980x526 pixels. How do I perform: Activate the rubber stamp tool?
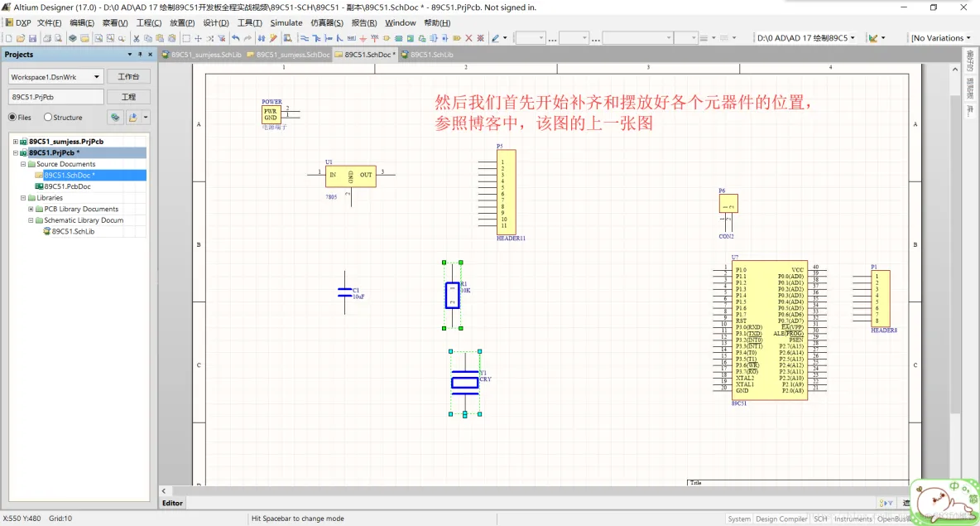click(172, 38)
